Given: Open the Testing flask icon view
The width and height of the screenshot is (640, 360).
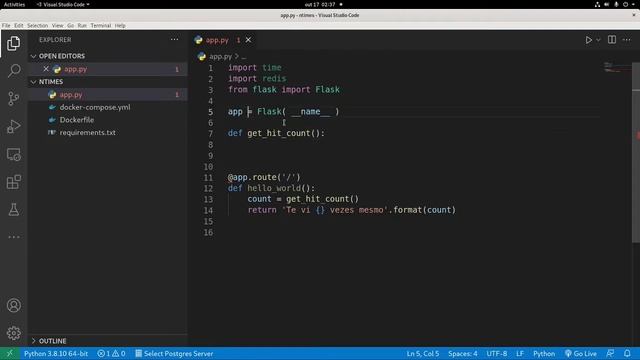Looking at the screenshot, I should tap(13, 210).
